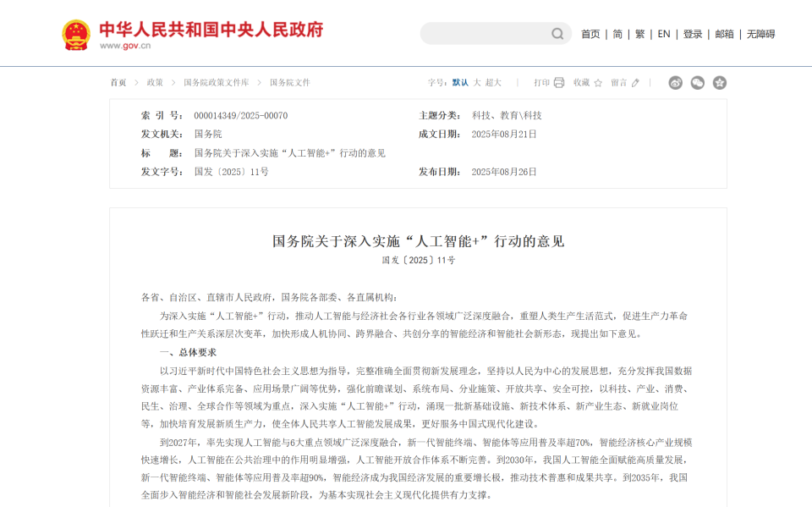Screen dimensions: 812x507
Task: Click the 主题分类 field label
Action: tap(440, 116)
